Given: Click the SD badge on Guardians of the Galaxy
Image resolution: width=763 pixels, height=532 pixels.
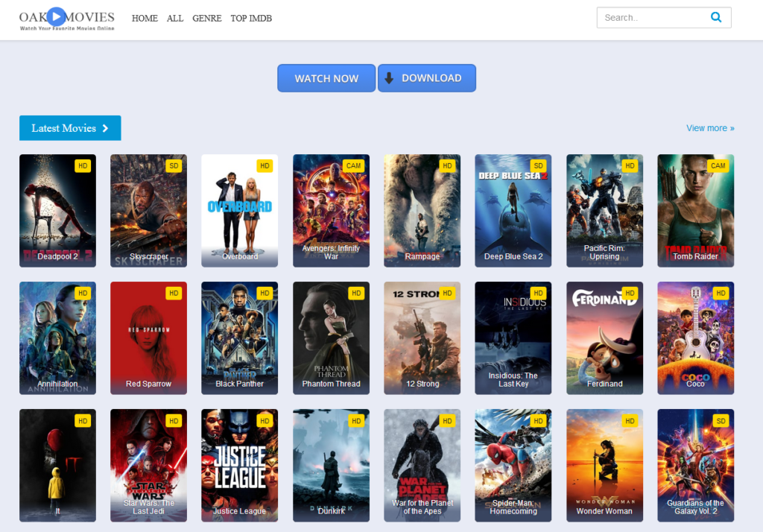Looking at the screenshot, I should (721, 421).
